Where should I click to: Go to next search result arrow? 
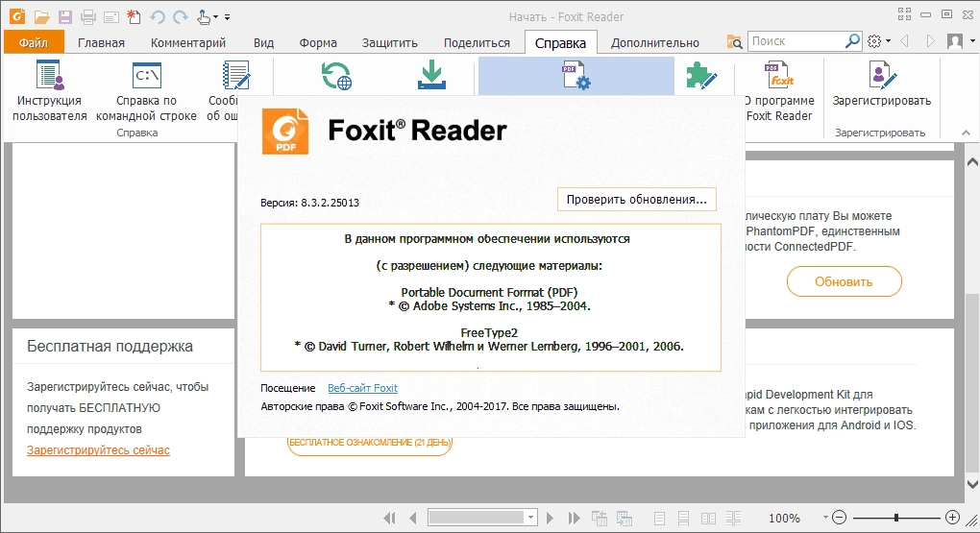pyautogui.click(x=931, y=41)
